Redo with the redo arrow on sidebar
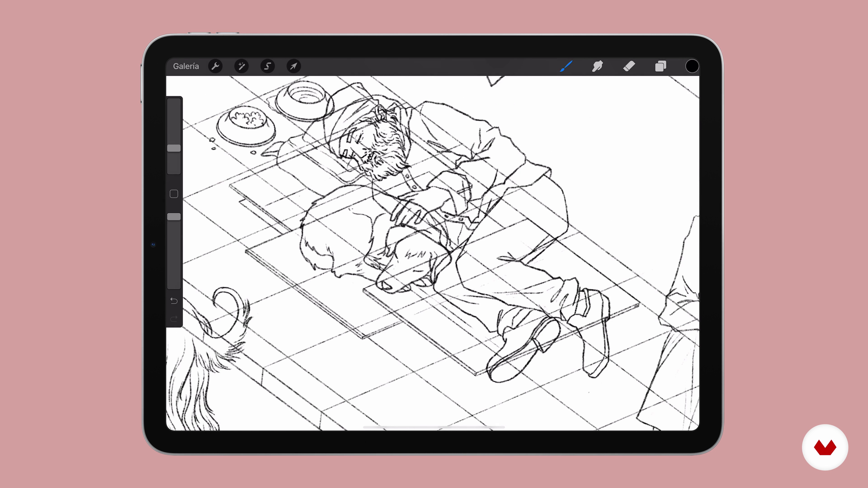Screen dimensions: 868x488 coord(174,319)
